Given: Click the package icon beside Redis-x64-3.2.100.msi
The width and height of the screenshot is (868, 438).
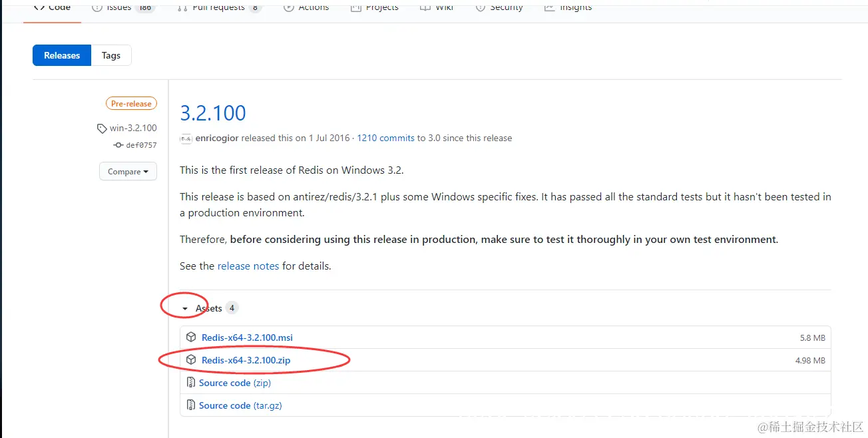Looking at the screenshot, I should (191, 337).
